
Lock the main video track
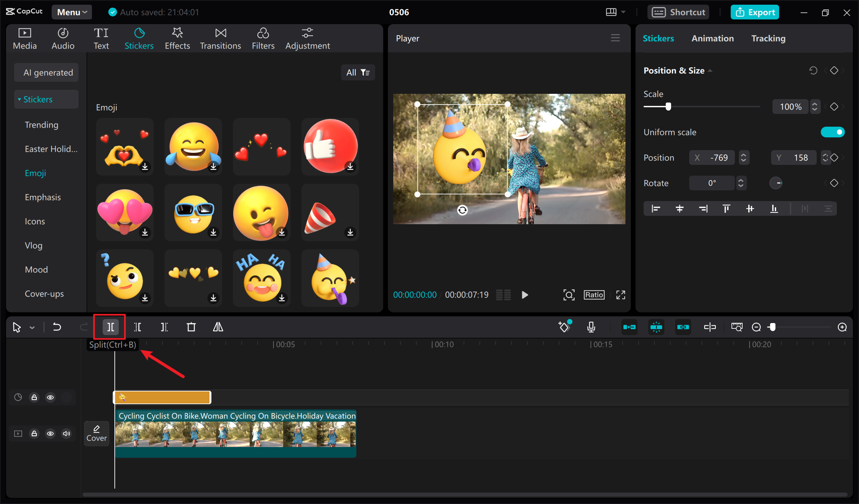pos(34,434)
